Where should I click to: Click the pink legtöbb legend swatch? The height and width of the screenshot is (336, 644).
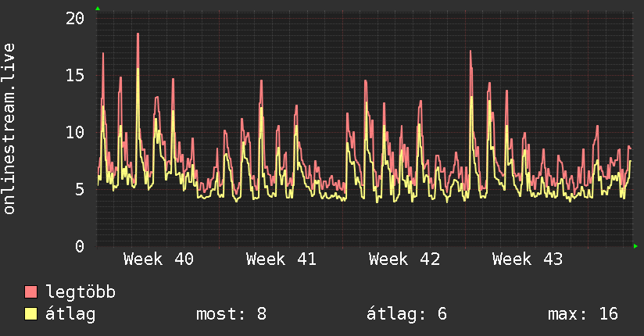point(30,291)
